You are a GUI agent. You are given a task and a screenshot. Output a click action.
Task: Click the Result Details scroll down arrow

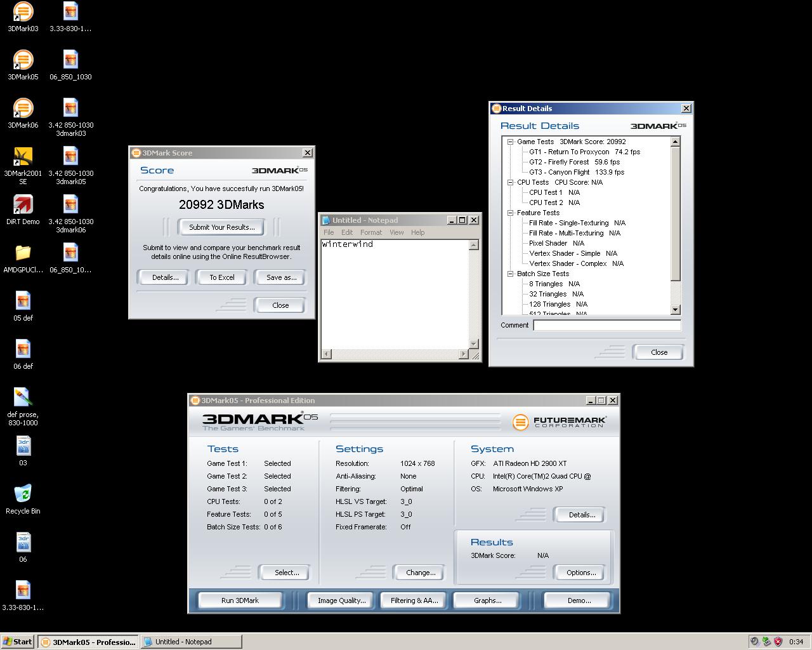676,310
